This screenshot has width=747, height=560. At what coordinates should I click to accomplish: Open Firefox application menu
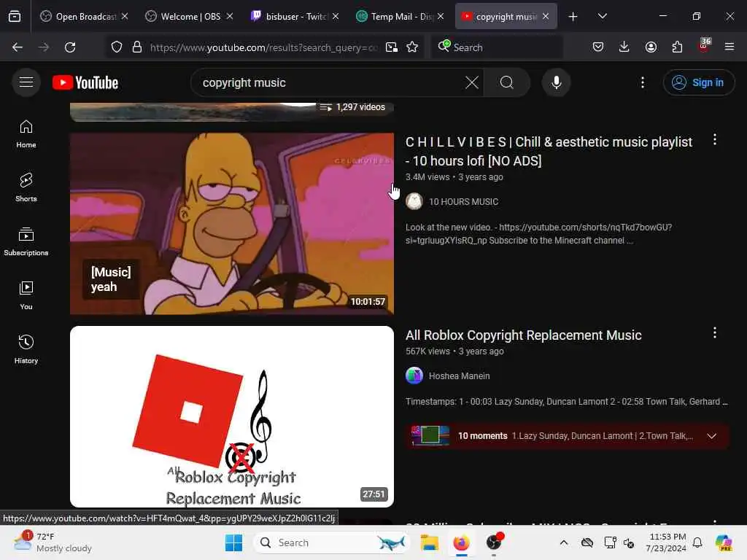729,47
